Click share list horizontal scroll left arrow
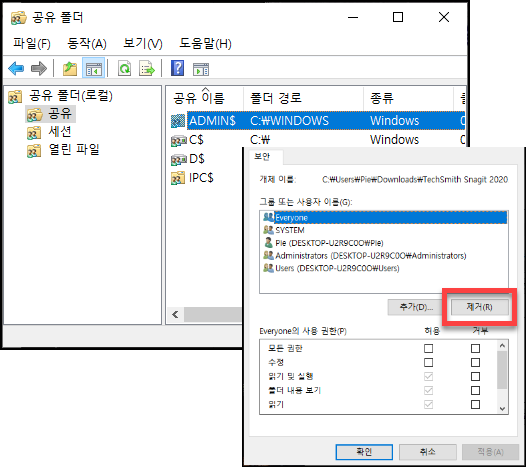The width and height of the screenshot is (526, 467). coord(175,315)
